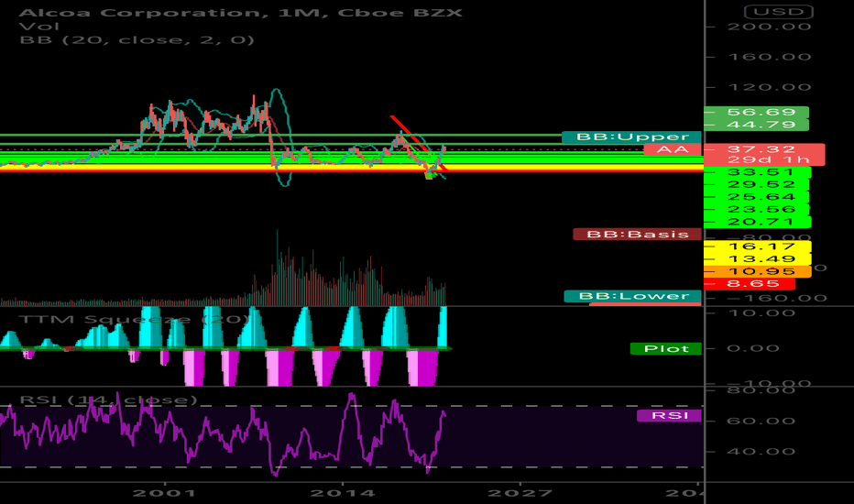
Task: Click the TTM Squeeze (20) indicator title
Action: [x=134, y=319]
